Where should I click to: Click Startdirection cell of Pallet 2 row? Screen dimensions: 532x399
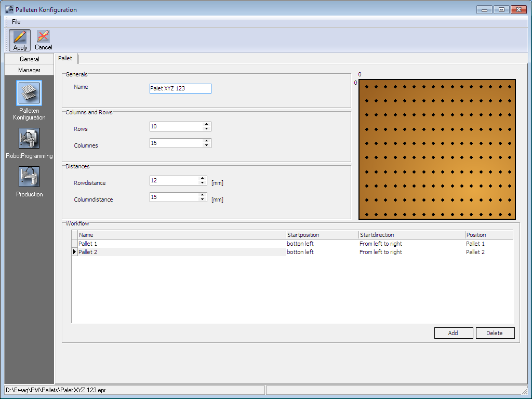point(412,252)
